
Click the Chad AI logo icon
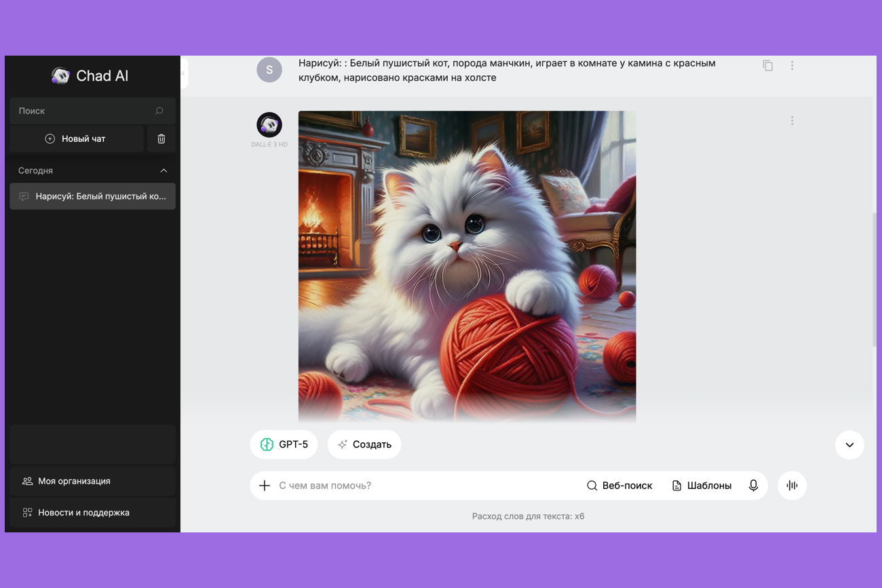point(60,76)
